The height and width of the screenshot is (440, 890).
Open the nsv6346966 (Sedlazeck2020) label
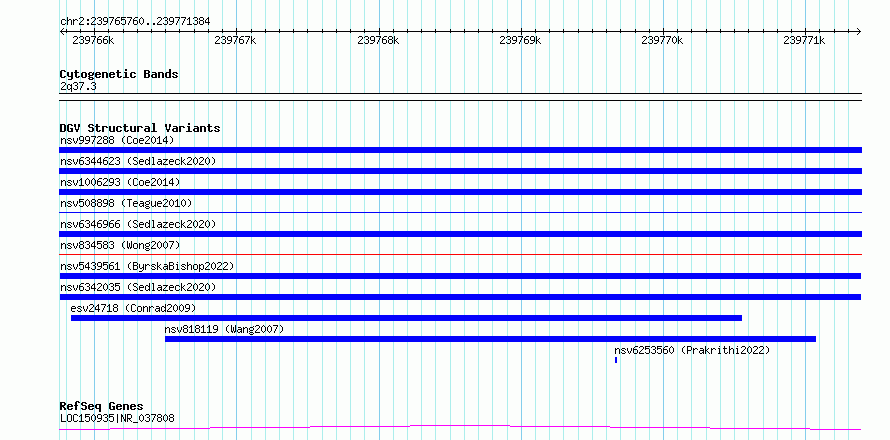click(x=138, y=224)
